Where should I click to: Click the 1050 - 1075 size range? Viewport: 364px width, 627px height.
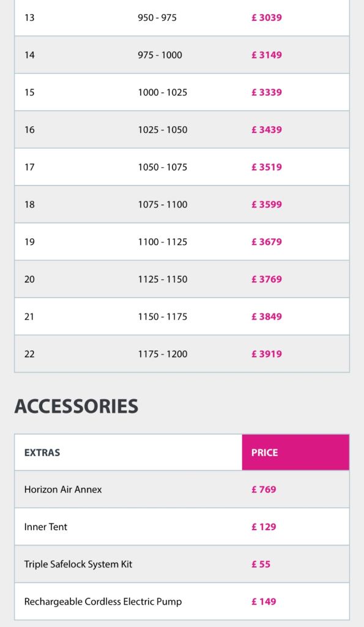point(163,167)
